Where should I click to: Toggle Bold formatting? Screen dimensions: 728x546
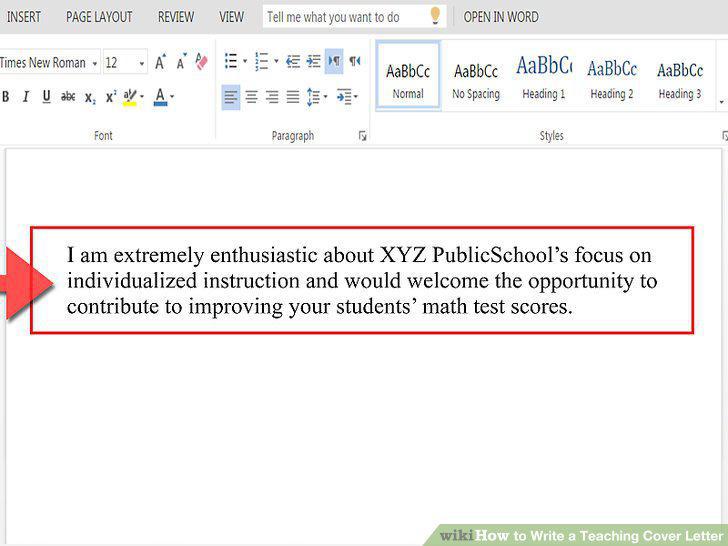click(x=6, y=97)
